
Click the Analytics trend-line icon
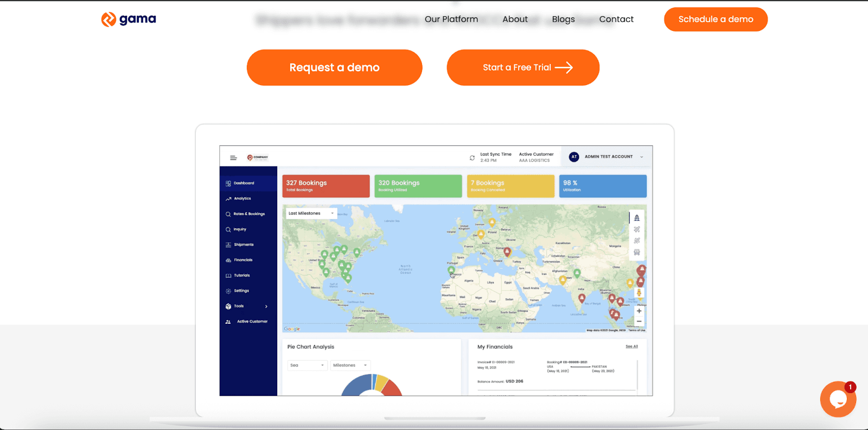pyautogui.click(x=228, y=199)
